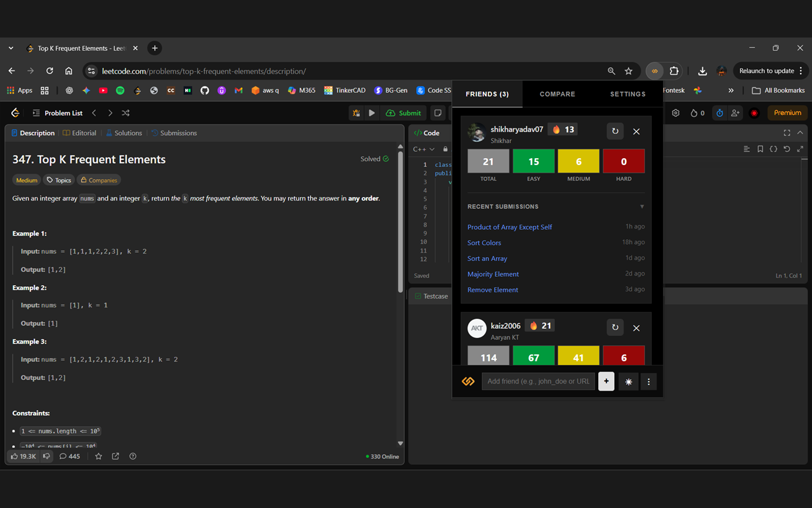Click the bookmark icon in the code editor toolbar
This screenshot has width=812, height=508.
[760, 149]
